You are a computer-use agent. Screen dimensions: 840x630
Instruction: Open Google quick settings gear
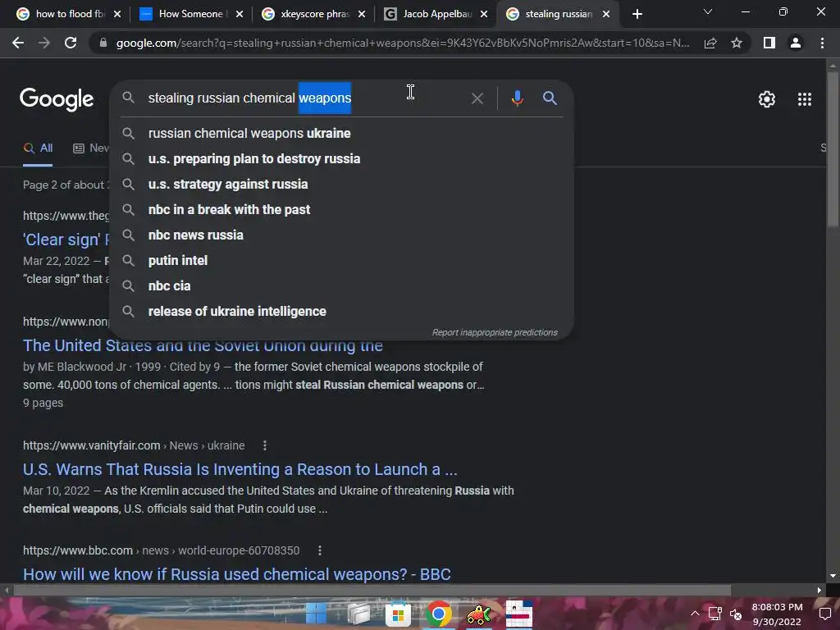point(767,99)
